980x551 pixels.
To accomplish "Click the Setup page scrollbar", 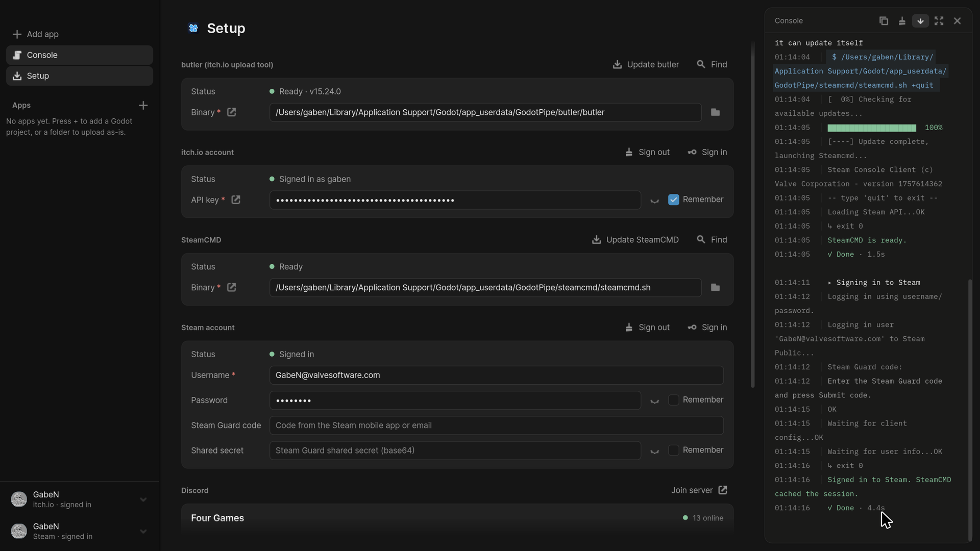I will (x=752, y=214).
